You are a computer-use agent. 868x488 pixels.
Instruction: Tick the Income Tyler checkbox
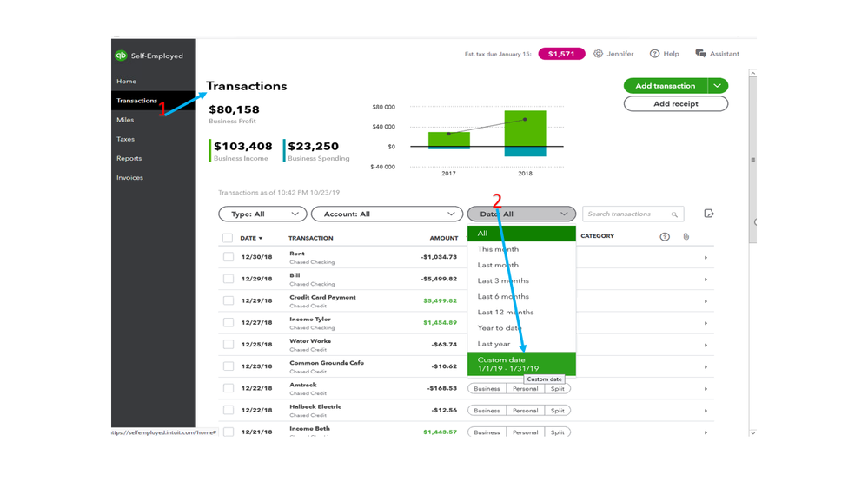(x=228, y=322)
